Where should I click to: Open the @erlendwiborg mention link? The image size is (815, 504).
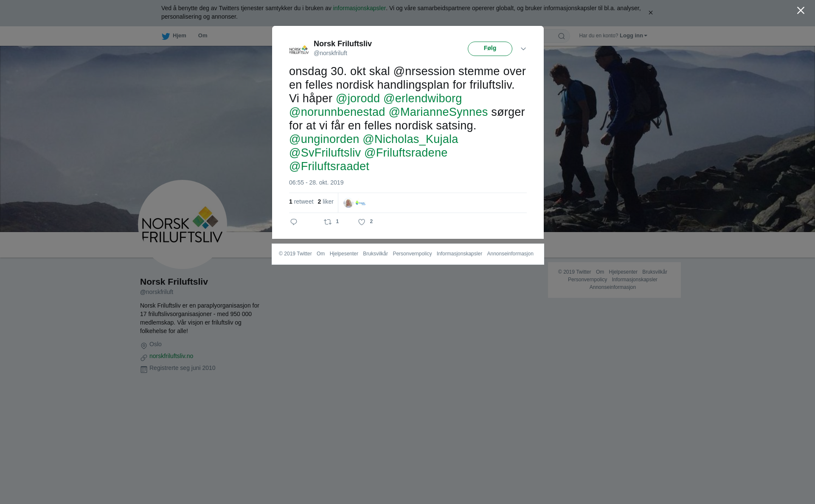coord(422,98)
